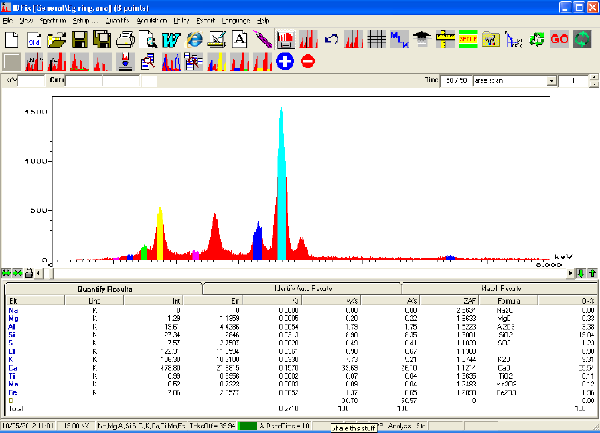Click the blank new document icon
Viewport: 600px width, 433px height.
coord(11,39)
